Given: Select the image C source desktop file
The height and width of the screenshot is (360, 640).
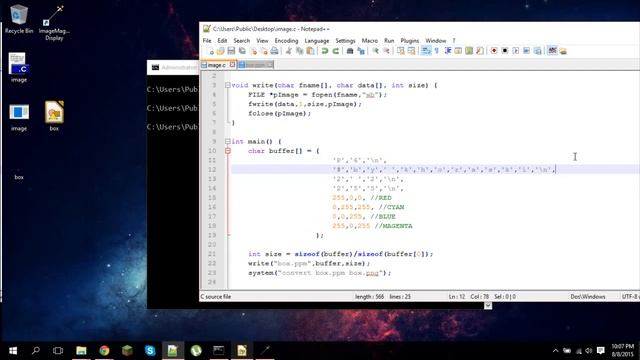Looking at the screenshot, I should point(19,68).
